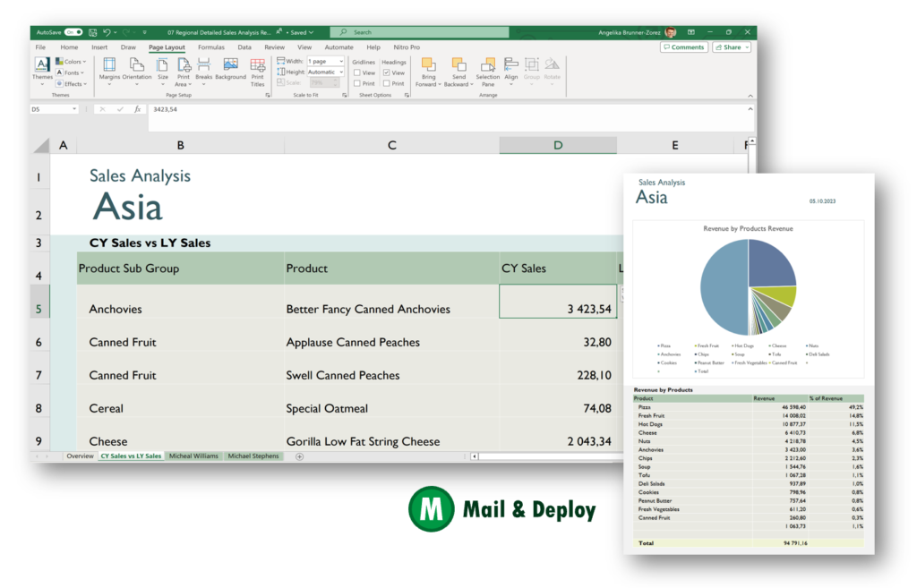Open the File menu
The width and height of the screenshot is (917, 588).
(x=40, y=47)
